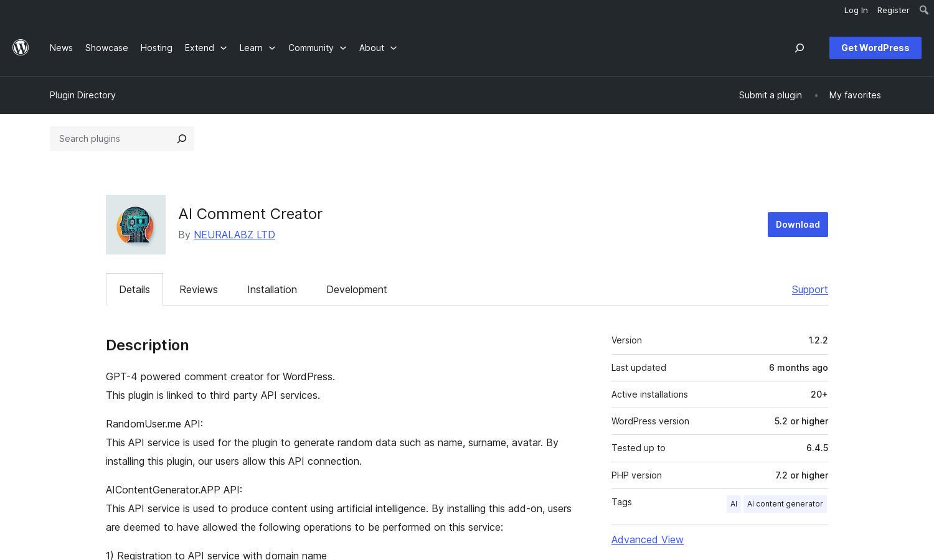
Task: Click the Log In link
Action: coord(856,10)
